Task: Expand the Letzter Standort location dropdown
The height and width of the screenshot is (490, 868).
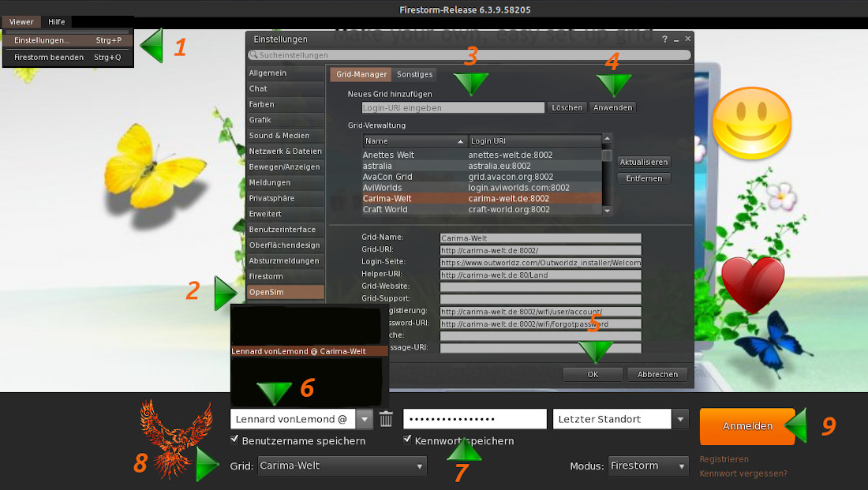Action: pos(680,419)
